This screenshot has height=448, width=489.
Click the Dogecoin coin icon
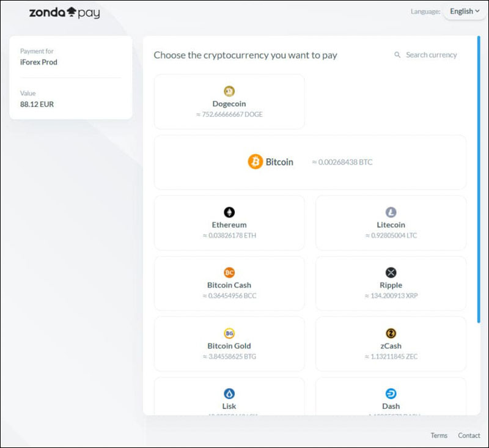pyautogui.click(x=229, y=92)
